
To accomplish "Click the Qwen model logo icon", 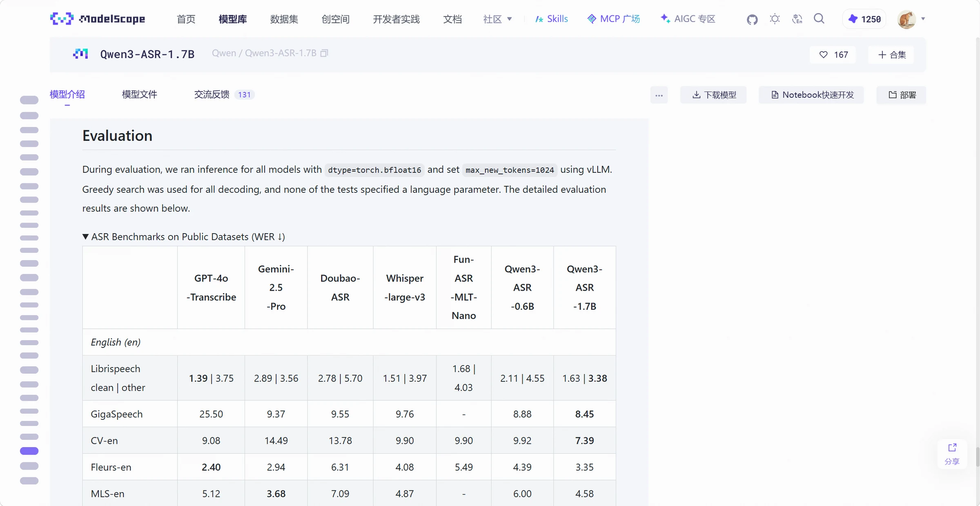I will tap(80, 54).
